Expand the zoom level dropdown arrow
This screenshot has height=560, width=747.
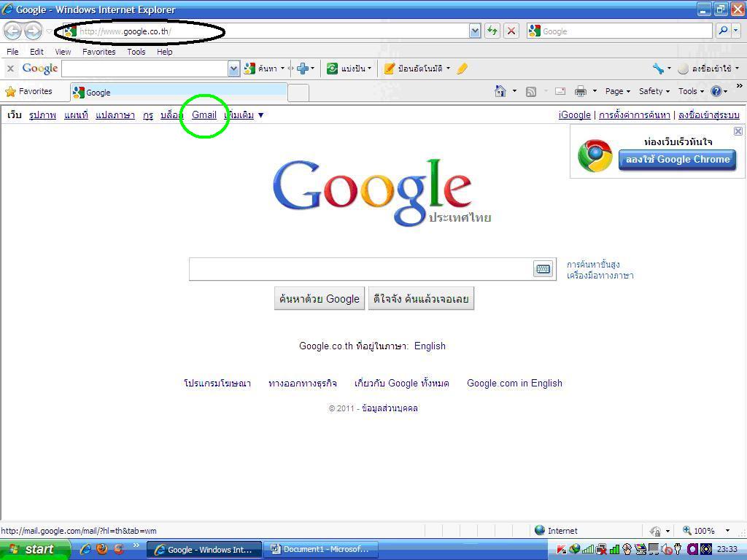pyautogui.click(x=727, y=531)
